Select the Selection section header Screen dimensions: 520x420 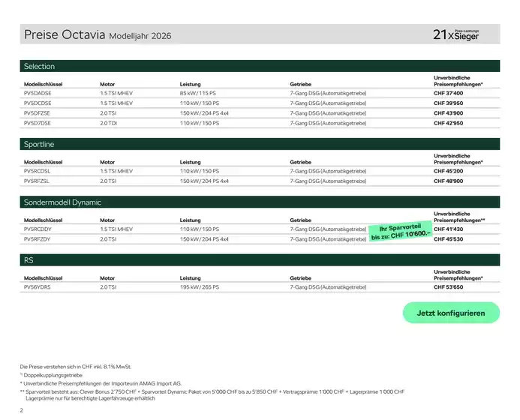260,66
